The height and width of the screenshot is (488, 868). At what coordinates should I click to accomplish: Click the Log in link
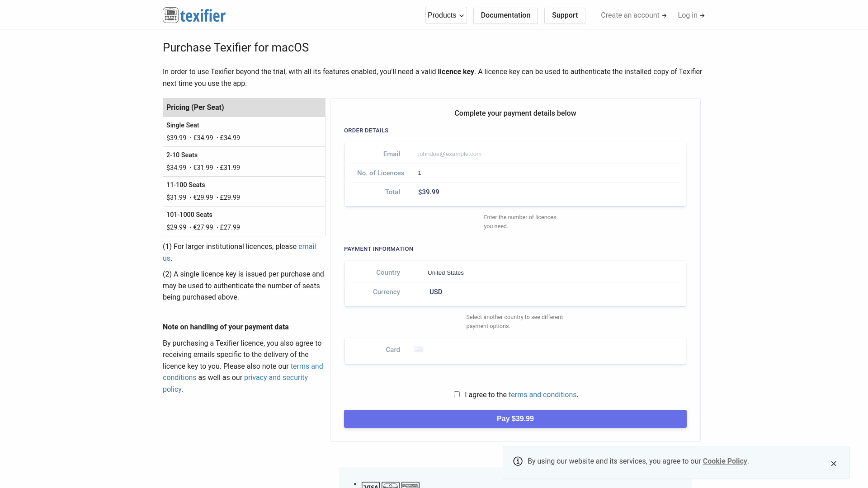691,15
